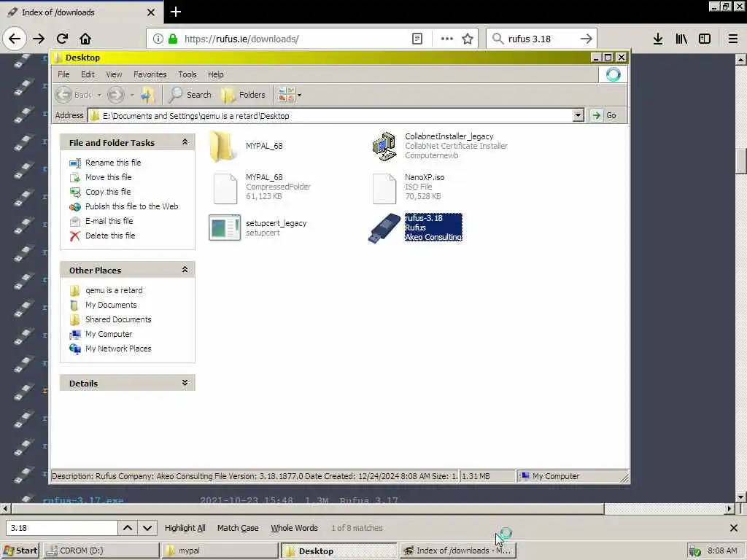
Task: Select the MYPAL_68 folder icon
Action: click(223, 146)
